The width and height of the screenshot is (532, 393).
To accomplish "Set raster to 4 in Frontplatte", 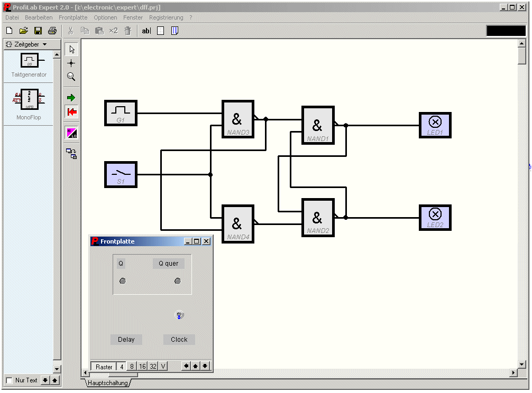I will click(122, 367).
